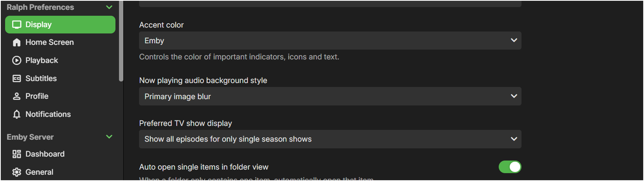Click the Profile person icon
Image resolution: width=644 pixels, height=181 pixels.
[x=16, y=96]
